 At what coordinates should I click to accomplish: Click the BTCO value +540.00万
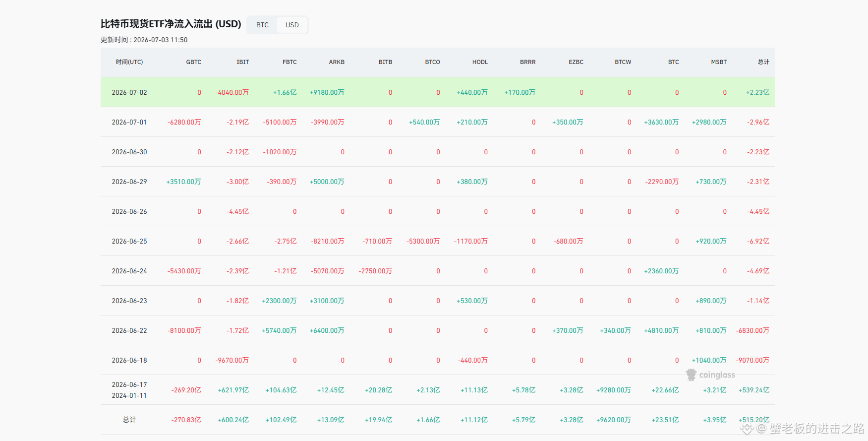tap(424, 122)
